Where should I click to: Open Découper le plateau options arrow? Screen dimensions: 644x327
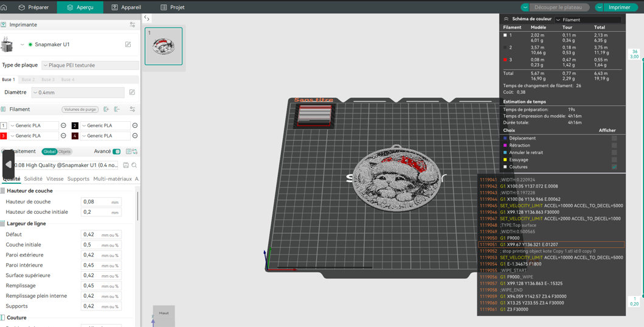[525, 7]
